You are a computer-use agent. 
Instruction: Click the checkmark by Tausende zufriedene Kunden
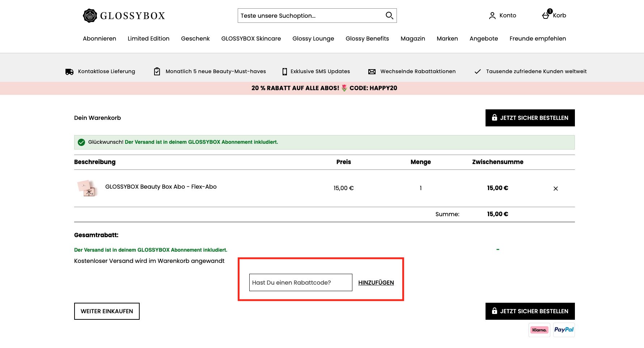(478, 72)
